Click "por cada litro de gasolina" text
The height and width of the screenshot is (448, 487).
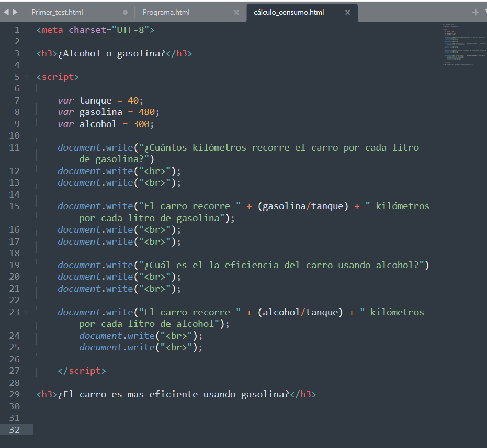tap(150, 219)
